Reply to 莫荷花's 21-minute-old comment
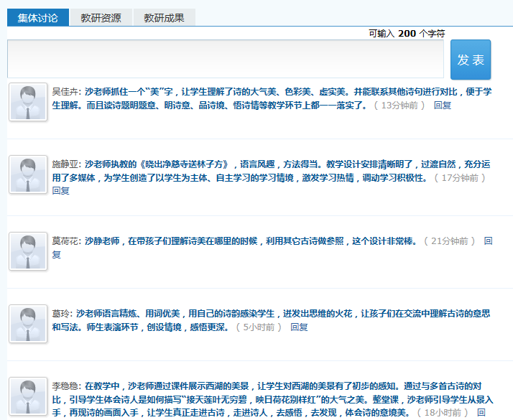This screenshot has width=513, height=420. click(x=488, y=242)
